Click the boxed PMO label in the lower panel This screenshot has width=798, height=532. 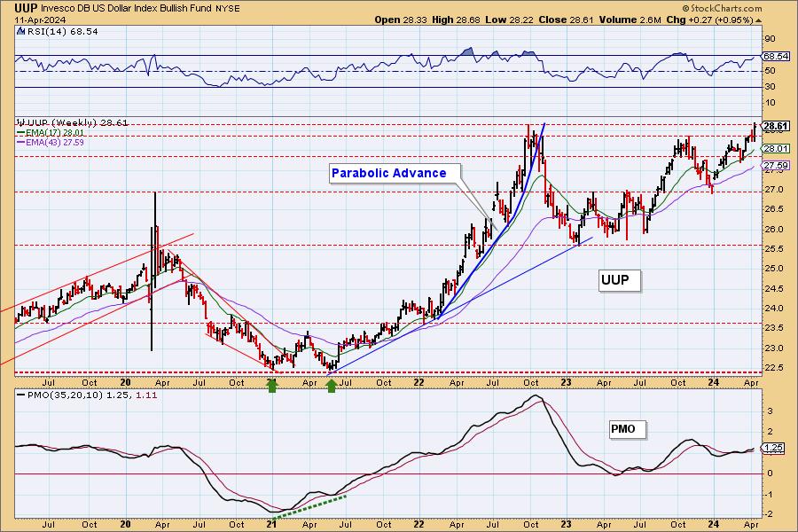point(627,429)
